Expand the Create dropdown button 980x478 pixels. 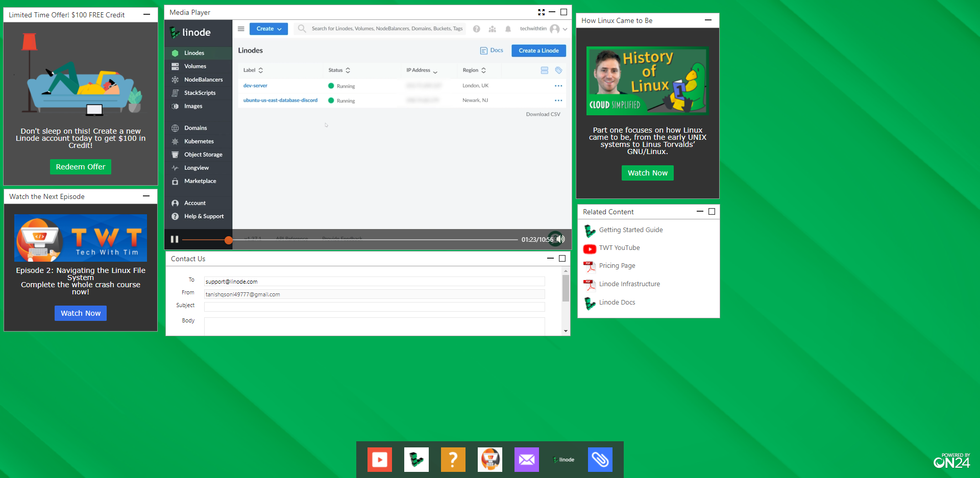coord(268,29)
